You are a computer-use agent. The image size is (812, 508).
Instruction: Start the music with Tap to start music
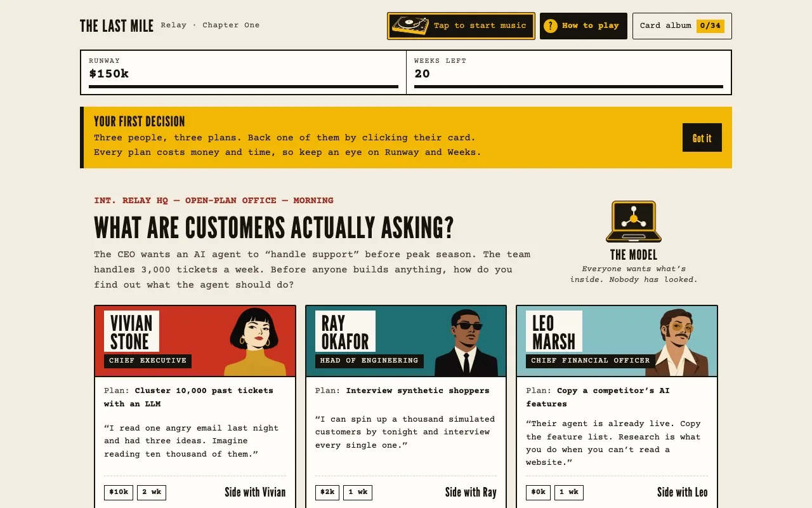tap(461, 26)
